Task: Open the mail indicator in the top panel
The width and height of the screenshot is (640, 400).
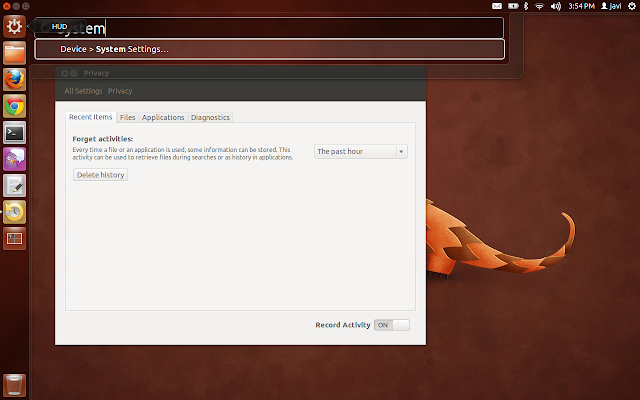Action: [x=497, y=6]
